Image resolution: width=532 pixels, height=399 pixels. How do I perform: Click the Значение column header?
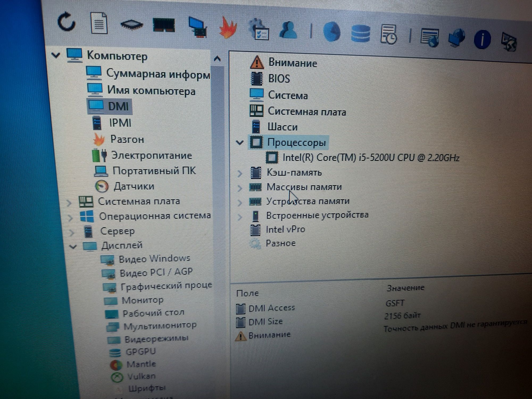point(405,288)
